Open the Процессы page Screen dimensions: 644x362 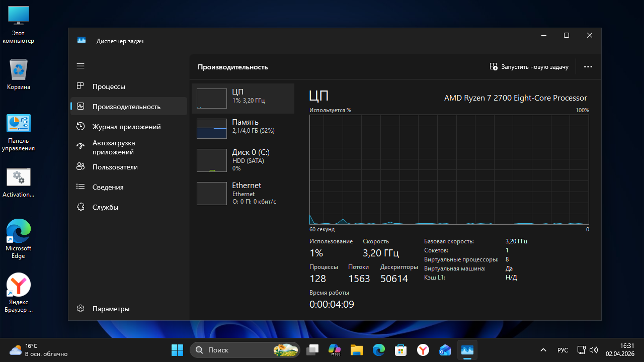coord(109,86)
